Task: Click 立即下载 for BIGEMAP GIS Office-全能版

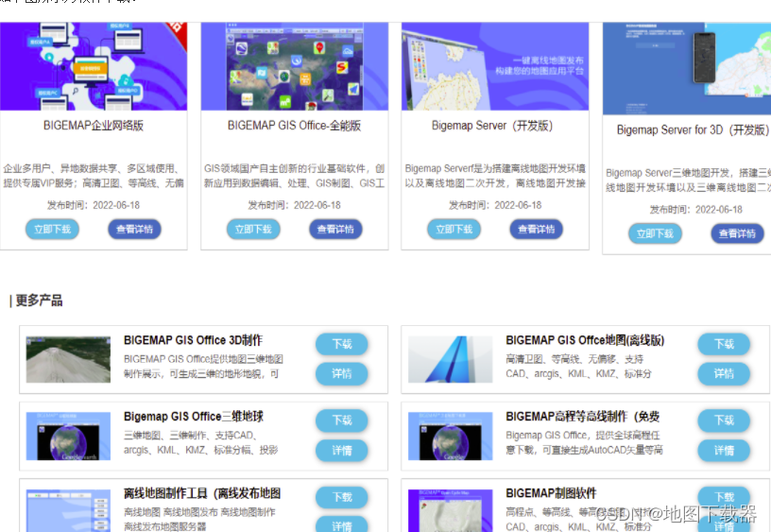Action: tap(253, 229)
